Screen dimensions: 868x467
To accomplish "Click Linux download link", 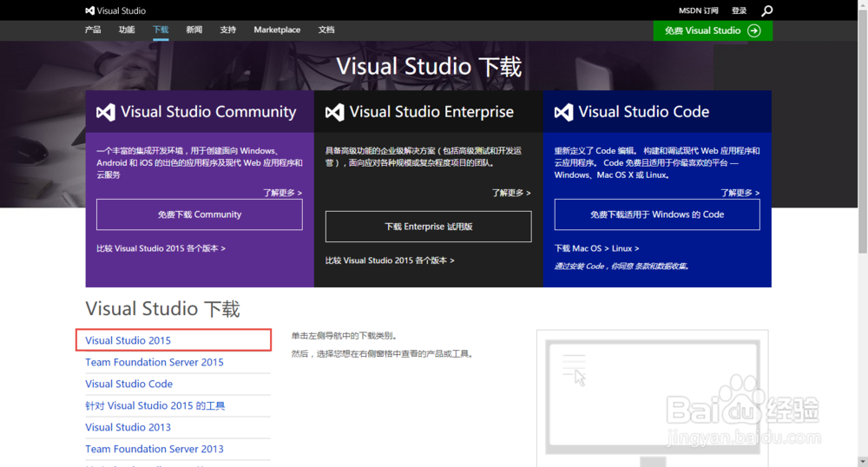I will pos(625,248).
